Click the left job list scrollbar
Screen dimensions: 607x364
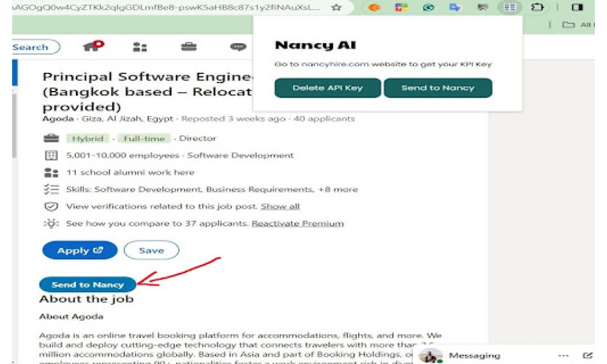15,126
